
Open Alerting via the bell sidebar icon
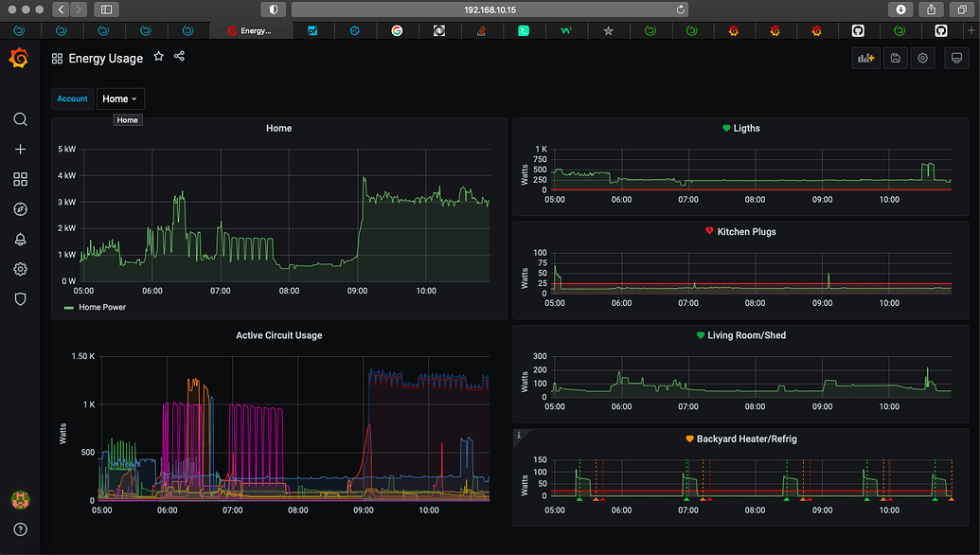(20, 240)
